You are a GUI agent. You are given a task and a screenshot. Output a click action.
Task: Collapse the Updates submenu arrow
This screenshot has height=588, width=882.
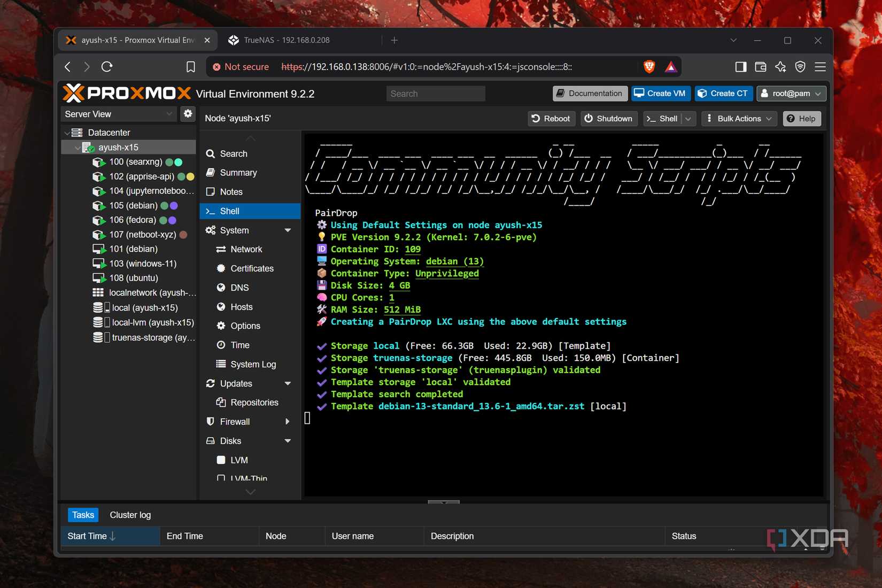click(x=288, y=384)
